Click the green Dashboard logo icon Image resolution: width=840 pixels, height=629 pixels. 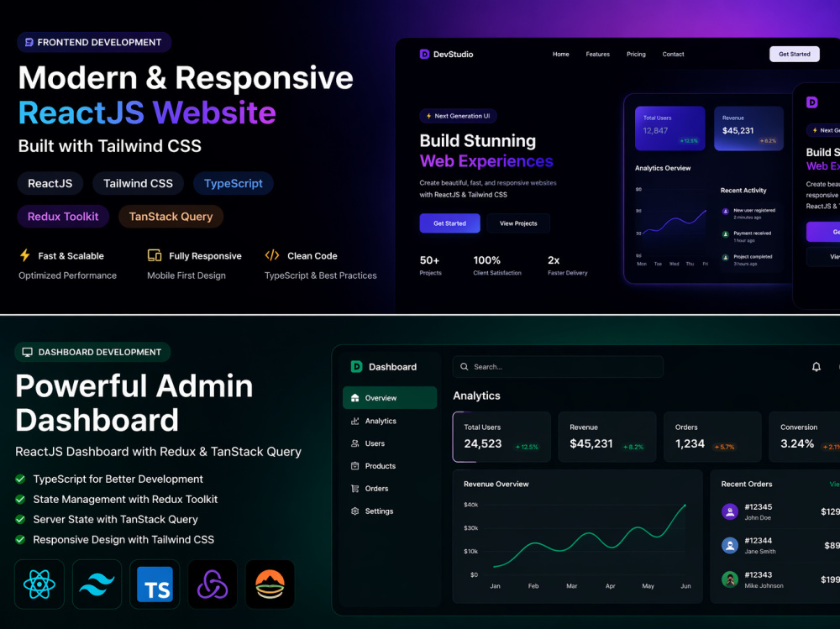356,366
